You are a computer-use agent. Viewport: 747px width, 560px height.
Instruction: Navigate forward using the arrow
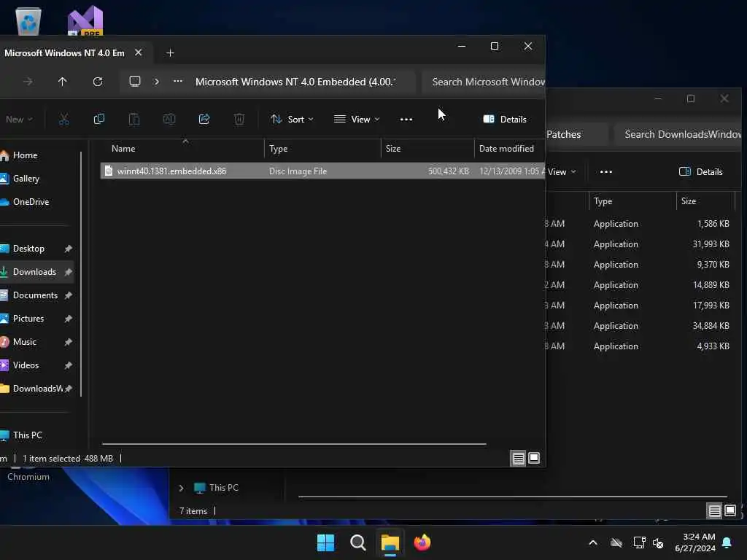pyautogui.click(x=28, y=82)
